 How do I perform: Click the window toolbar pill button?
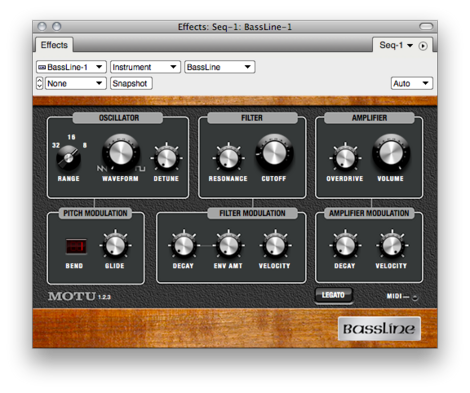426,26
